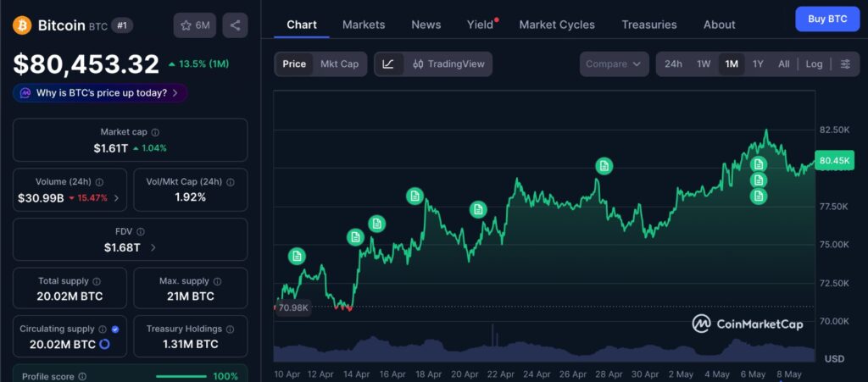The height and width of the screenshot is (382, 868).
Task: Click the Treasury Holdings info icon
Action: pos(231,329)
